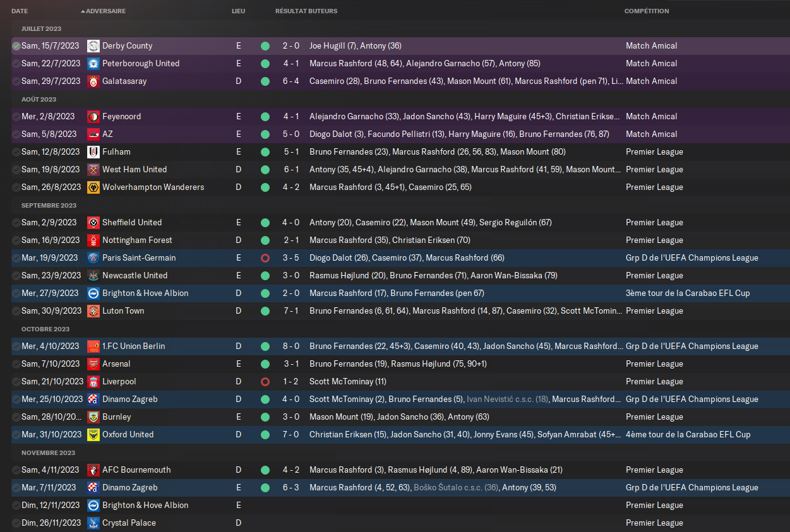
Task: Select the Wolverhampton Wanderers badge
Action: pyautogui.click(x=93, y=187)
